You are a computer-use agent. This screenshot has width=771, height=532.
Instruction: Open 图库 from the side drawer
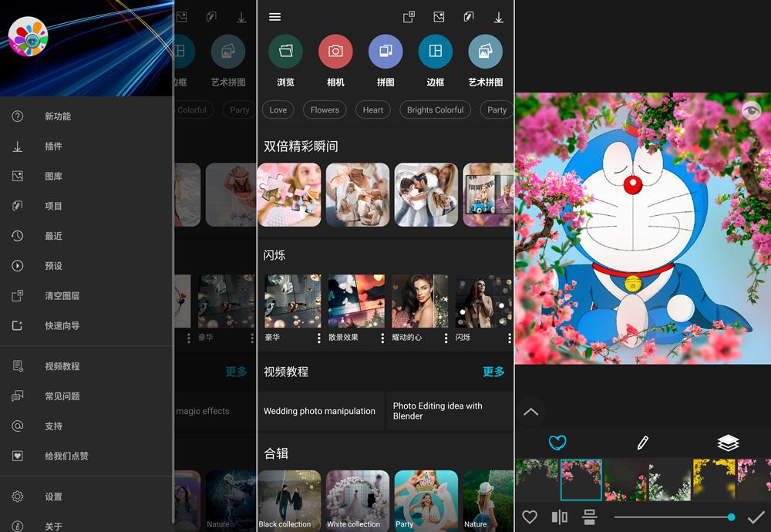[86, 176]
